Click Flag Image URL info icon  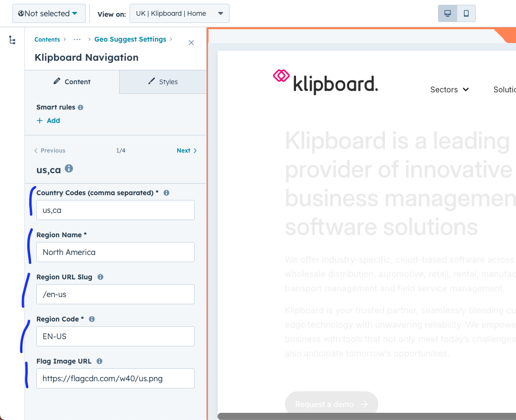[x=99, y=362]
